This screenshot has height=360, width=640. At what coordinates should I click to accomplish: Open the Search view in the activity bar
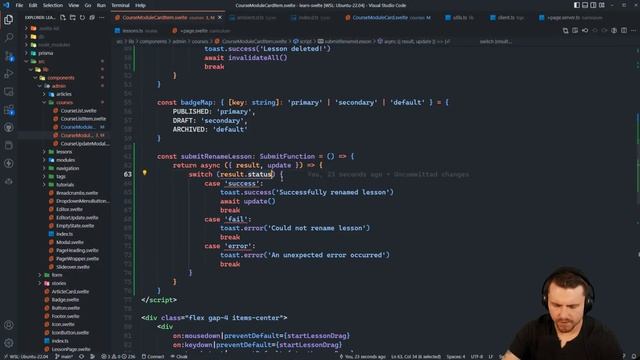(x=9, y=38)
